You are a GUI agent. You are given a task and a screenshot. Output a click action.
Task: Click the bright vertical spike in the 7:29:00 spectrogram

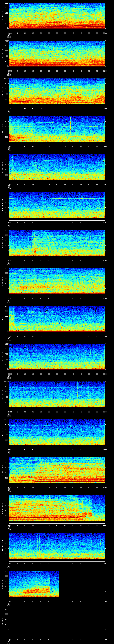coord(78,390)
